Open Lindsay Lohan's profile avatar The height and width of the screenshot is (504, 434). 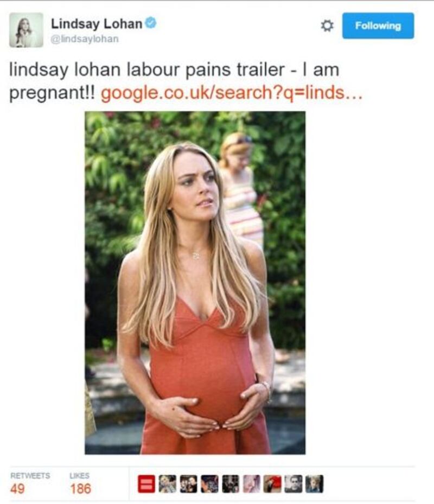coord(26,30)
